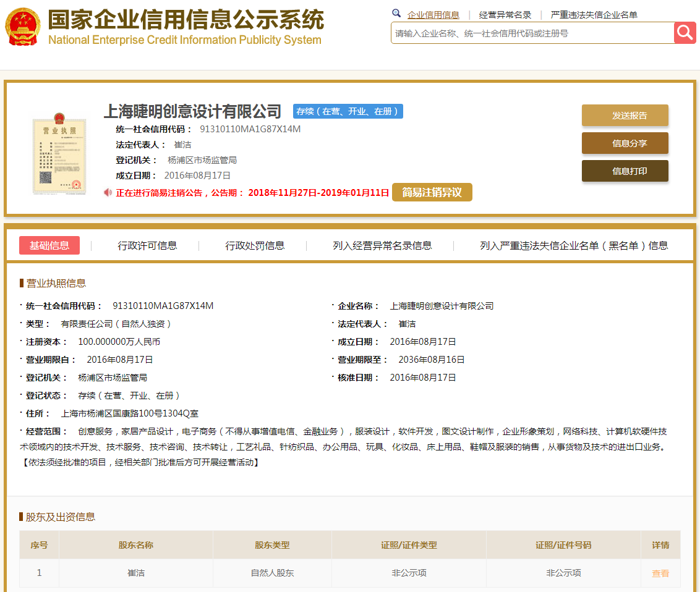700x592 pixels.
Task: Select the 经营异常名录 search category
Action: pyautogui.click(x=505, y=15)
